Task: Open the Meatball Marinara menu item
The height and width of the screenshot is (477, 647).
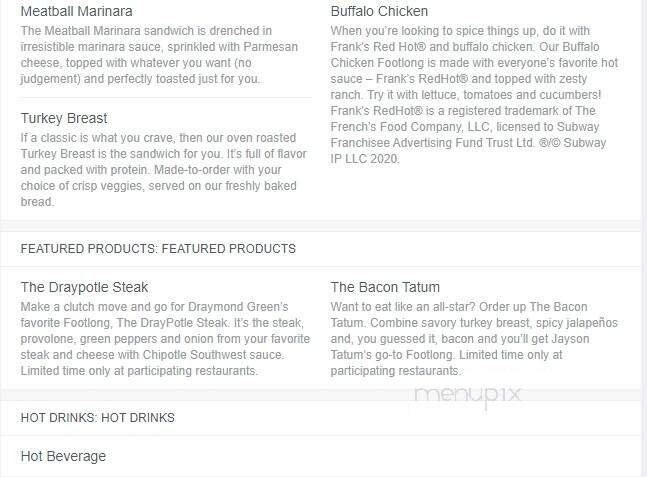Action: pyautogui.click(x=75, y=11)
